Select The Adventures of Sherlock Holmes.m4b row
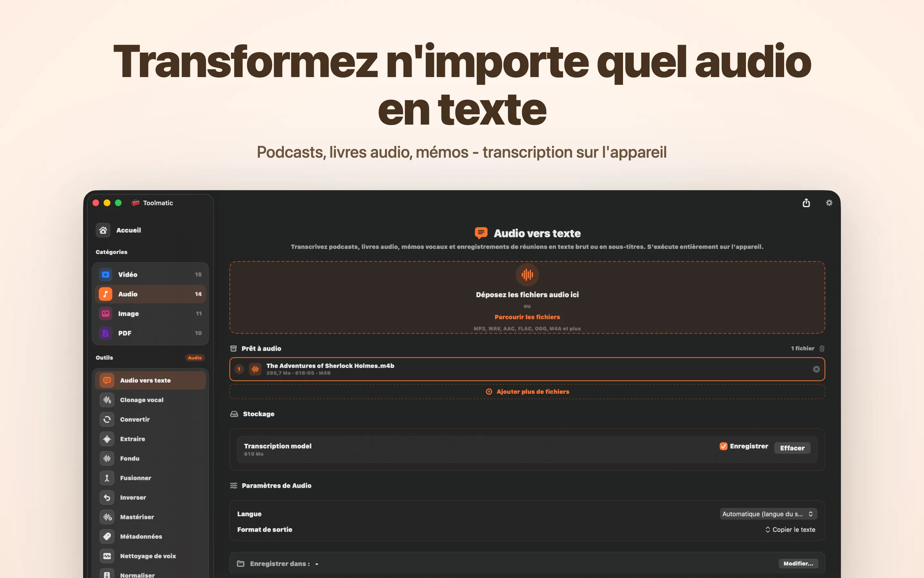924x578 pixels. 527,369
